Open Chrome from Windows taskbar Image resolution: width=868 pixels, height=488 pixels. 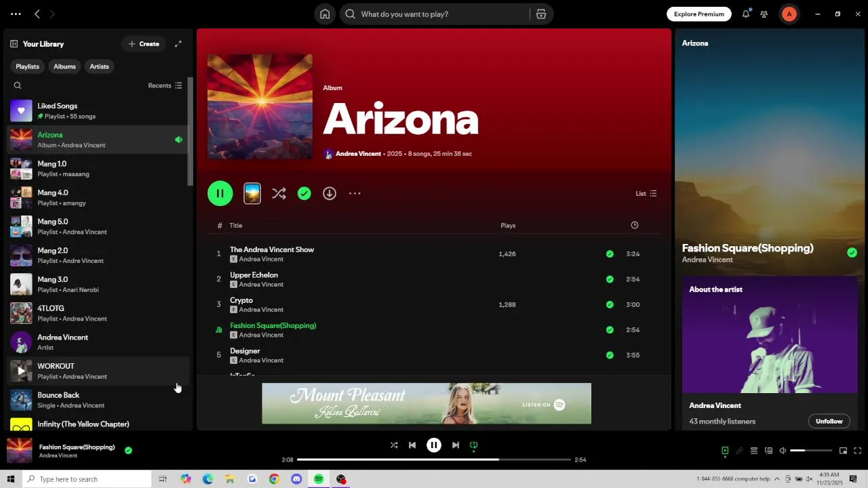pos(274,479)
